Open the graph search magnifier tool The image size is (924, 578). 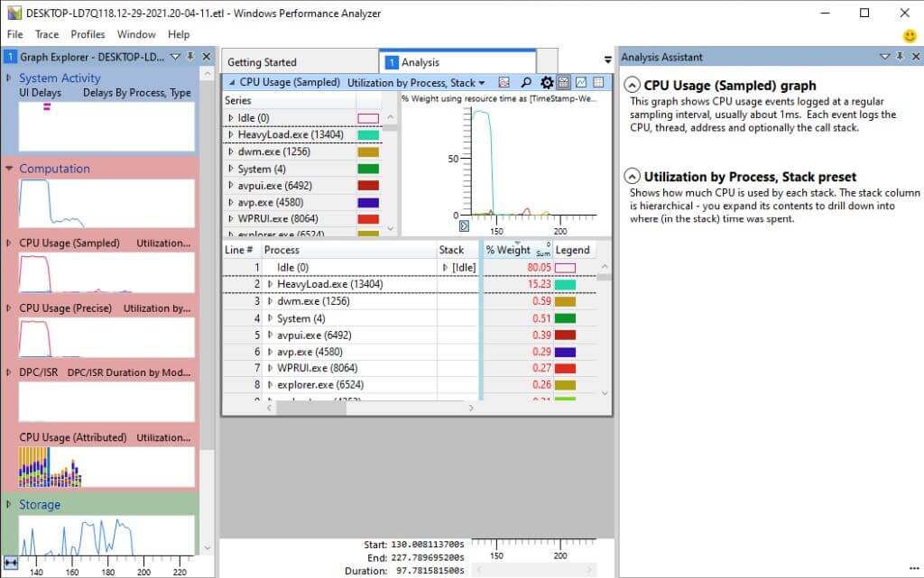(526, 82)
